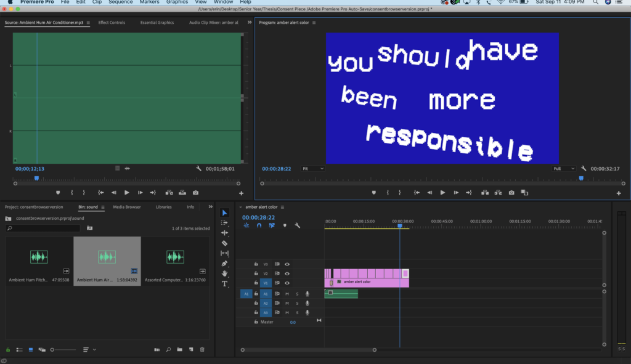The image size is (631, 364).
Task: Solo audio track A2
Action: (298, 303)
